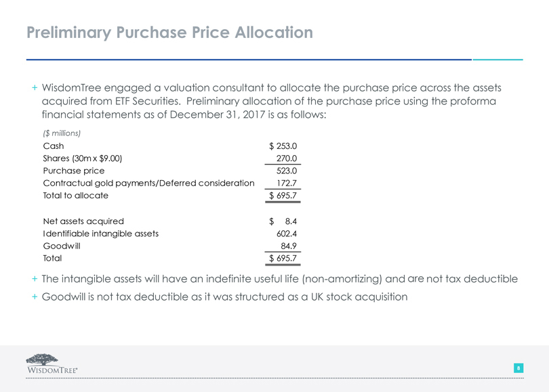
Task: Click the '$ 253.0' cash amount
Action: (283, 146)
